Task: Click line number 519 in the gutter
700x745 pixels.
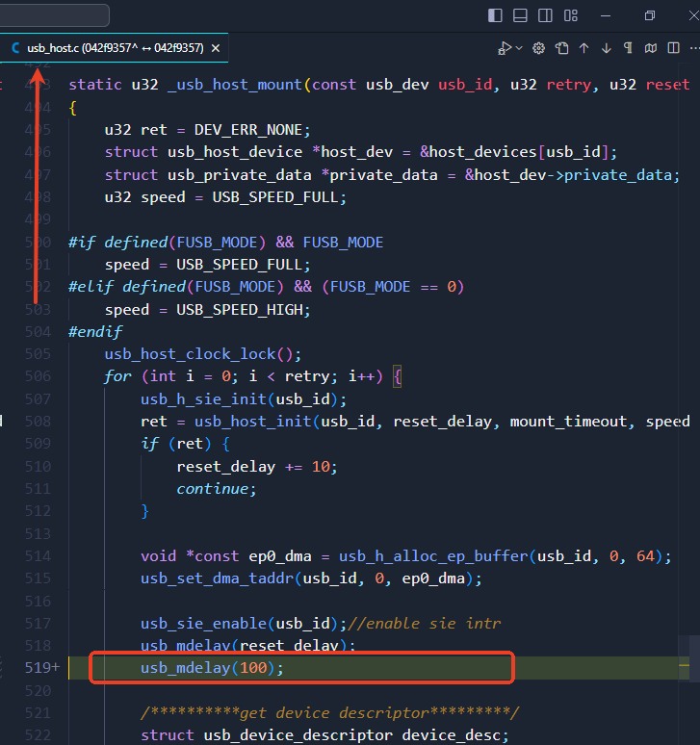Action: pyautogui.click(x=38, y=668)
